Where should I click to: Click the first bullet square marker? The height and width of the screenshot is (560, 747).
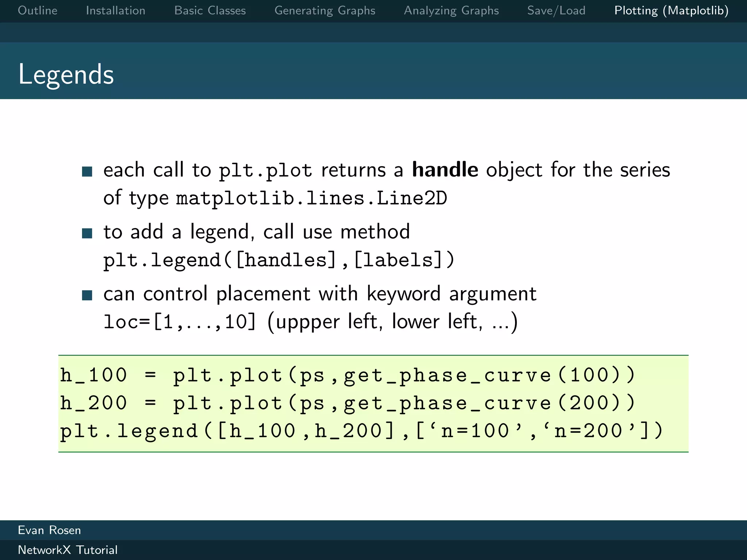click(x=87, y=171)
